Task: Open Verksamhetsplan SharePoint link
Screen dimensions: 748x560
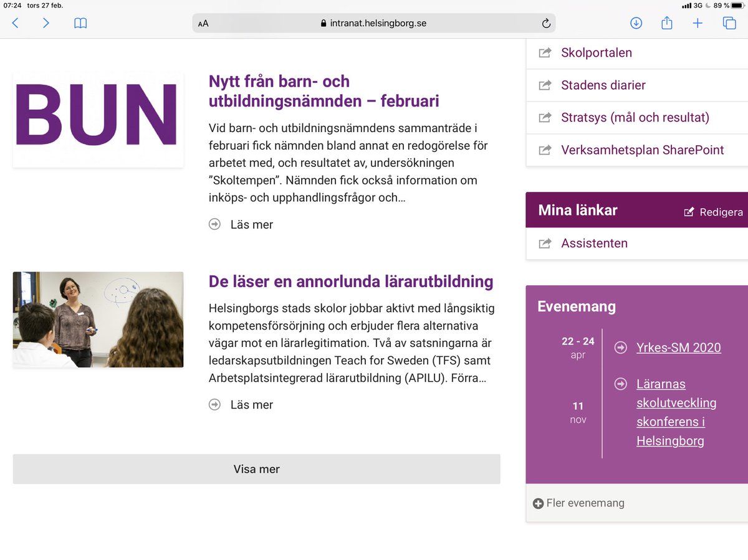Action: [643, 150]
